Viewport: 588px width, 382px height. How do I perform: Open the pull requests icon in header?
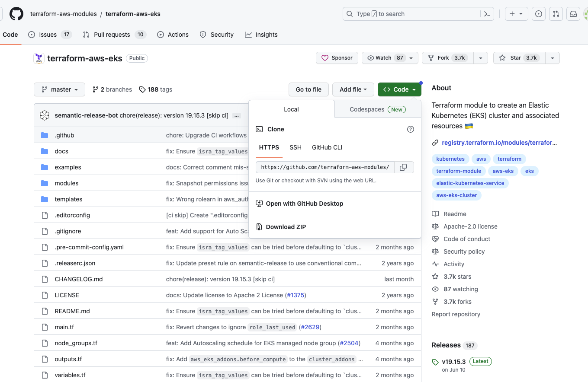[556, 14]
